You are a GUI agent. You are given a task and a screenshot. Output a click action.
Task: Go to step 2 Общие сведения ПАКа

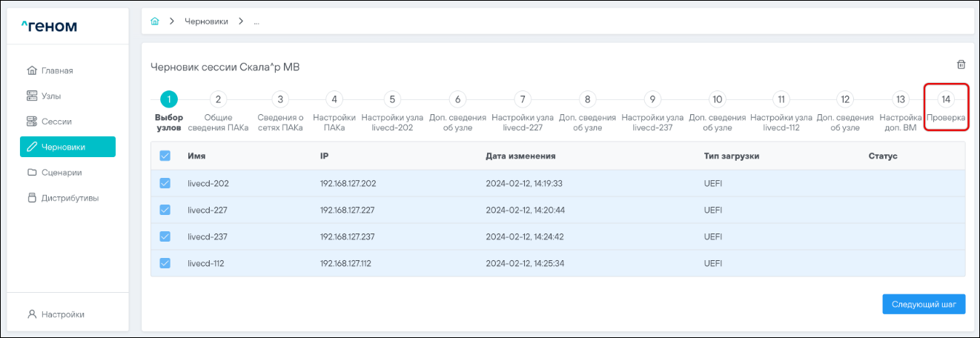218,99
